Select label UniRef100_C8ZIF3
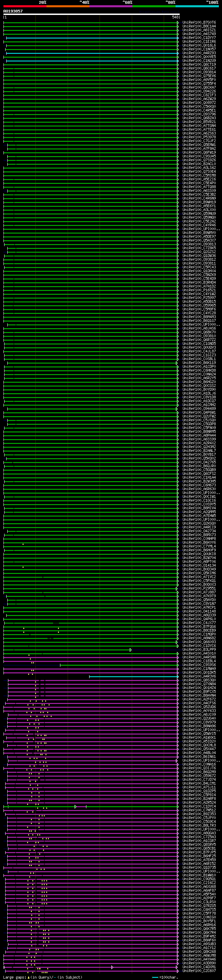Image resolution: width=222 pixels, height=980 pixels. [x=199, y=95]
